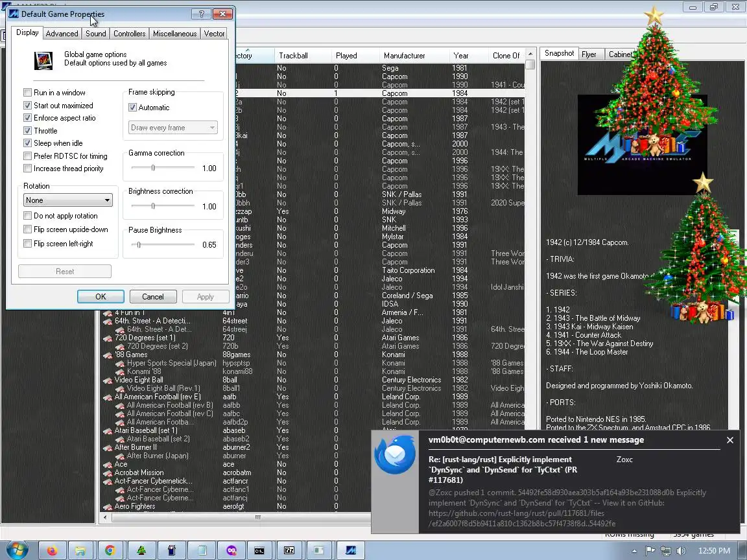Open the Notepad taskbar icon
This screenshot has height=560, width=747.
202,551
